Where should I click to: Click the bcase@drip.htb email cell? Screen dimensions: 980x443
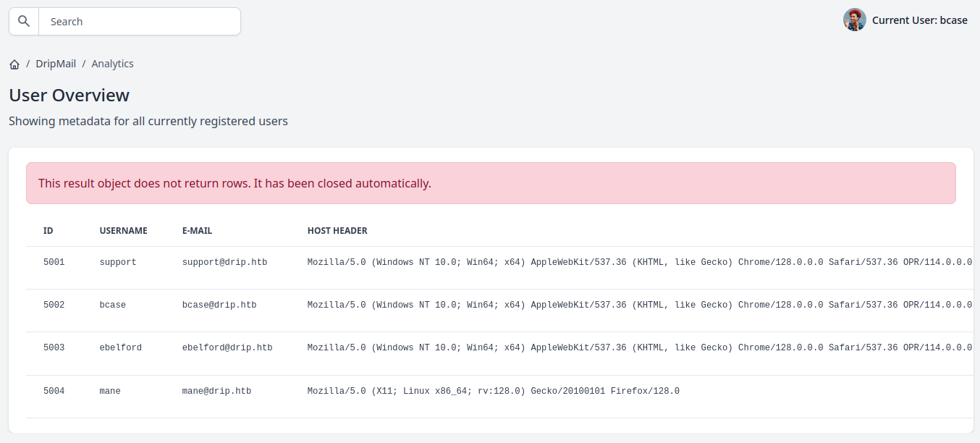tap(219, 305)
